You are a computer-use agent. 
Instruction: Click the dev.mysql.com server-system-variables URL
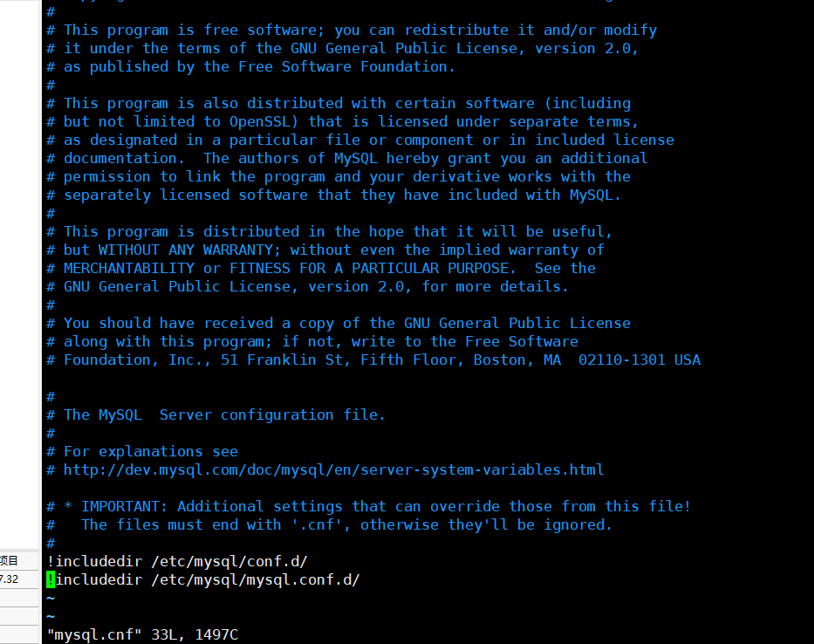[x=333, y=470]
